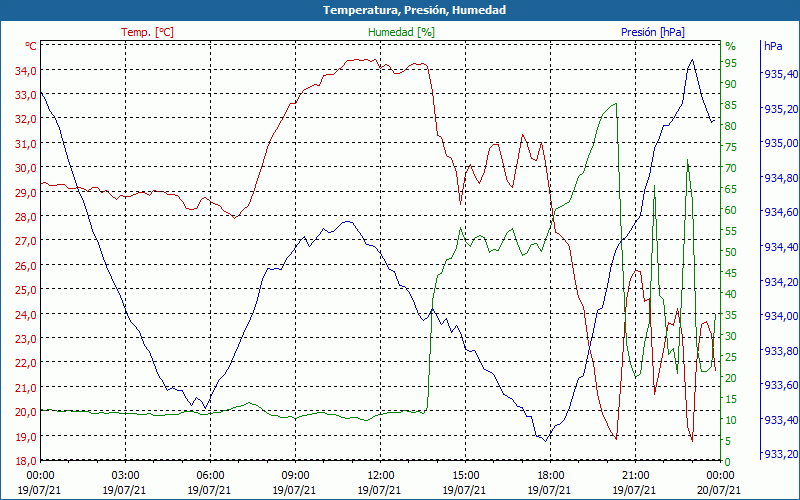Click the "32,0" temperature axis value

(26, 119)
